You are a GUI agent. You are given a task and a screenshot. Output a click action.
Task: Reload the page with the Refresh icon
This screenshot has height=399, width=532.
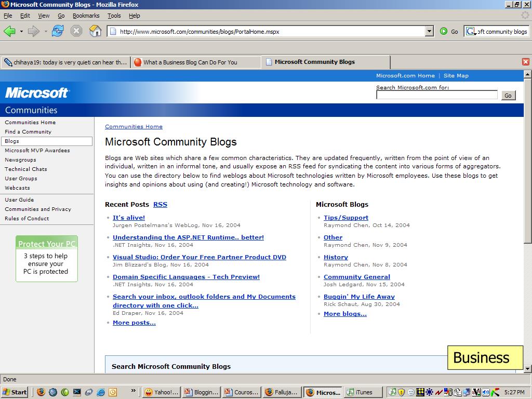pos(58,31)
